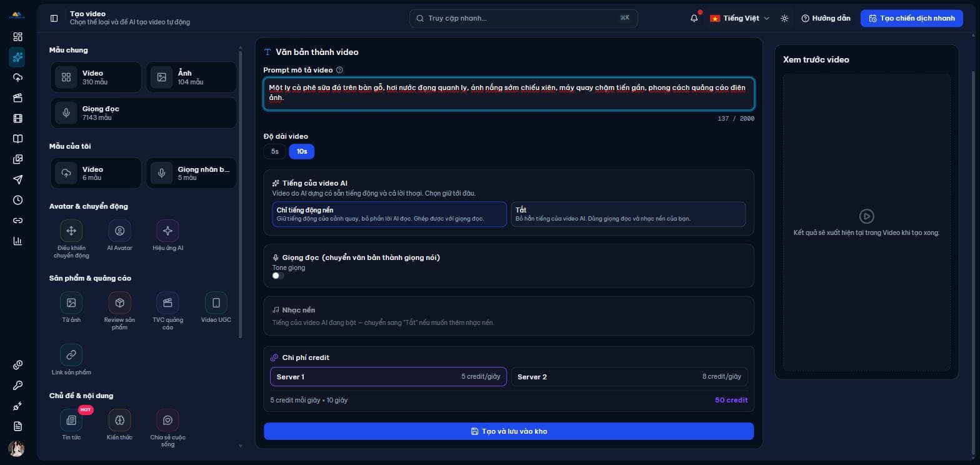Choose the Tắt audio option
This screenshot has height=465, width=980.
(x=628, y=214)
